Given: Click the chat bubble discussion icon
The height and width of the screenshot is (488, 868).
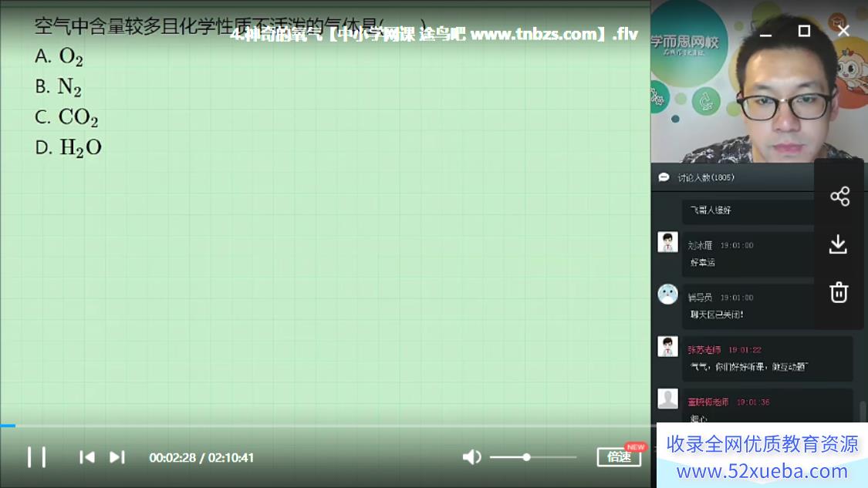Looking at the screenshot, I should (664, 177).
